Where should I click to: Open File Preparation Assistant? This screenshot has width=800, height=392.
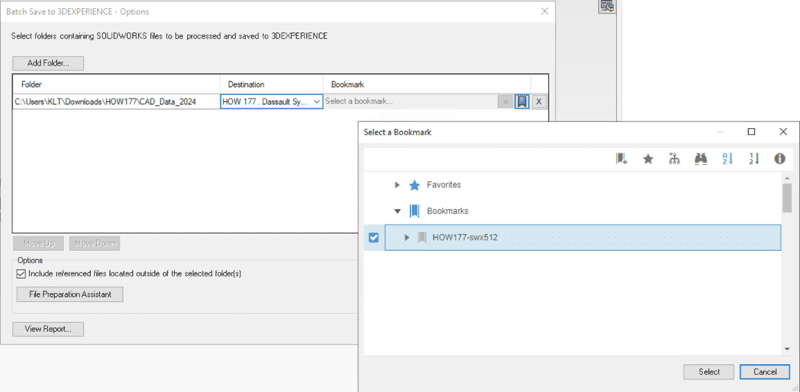[x=70, y=295]
